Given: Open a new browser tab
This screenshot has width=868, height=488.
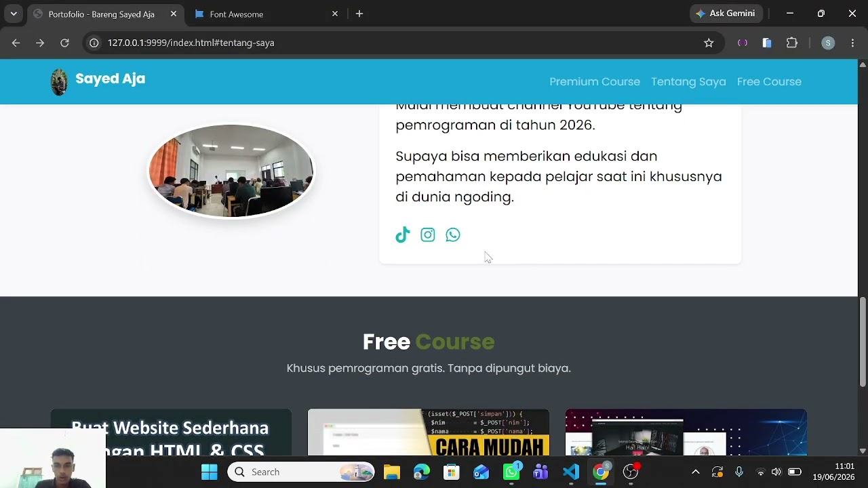Looking at the screenshot, I should (359, 14).
